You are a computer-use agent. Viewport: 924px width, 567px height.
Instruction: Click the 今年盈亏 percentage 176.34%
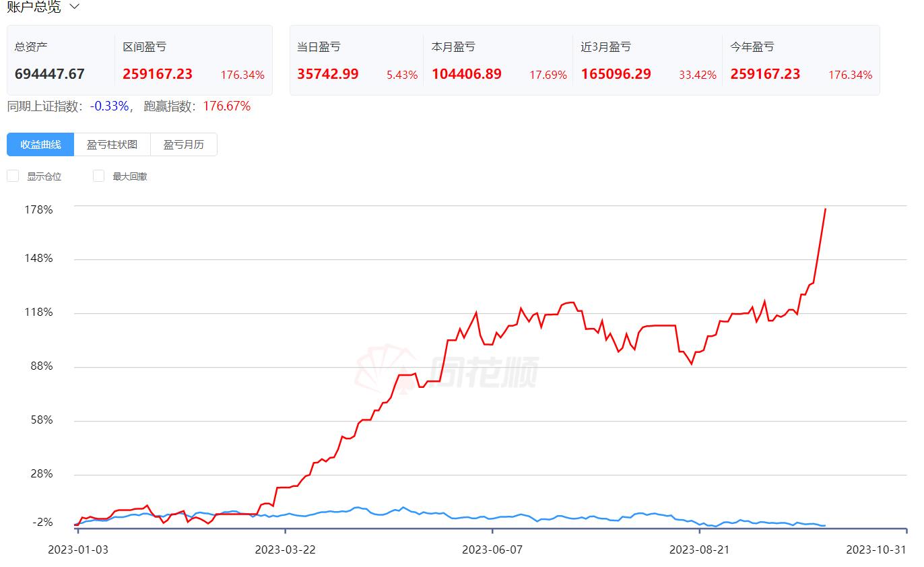pos(850,75)
